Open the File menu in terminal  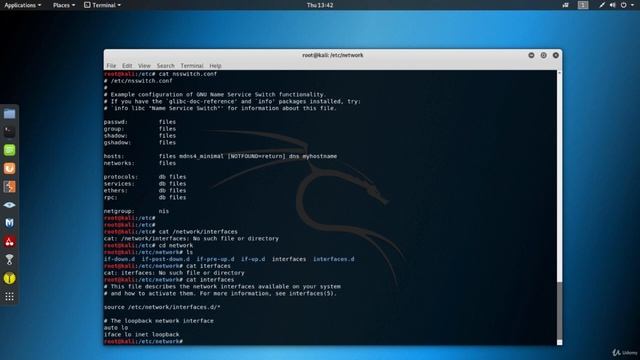(x=111, y=66)
